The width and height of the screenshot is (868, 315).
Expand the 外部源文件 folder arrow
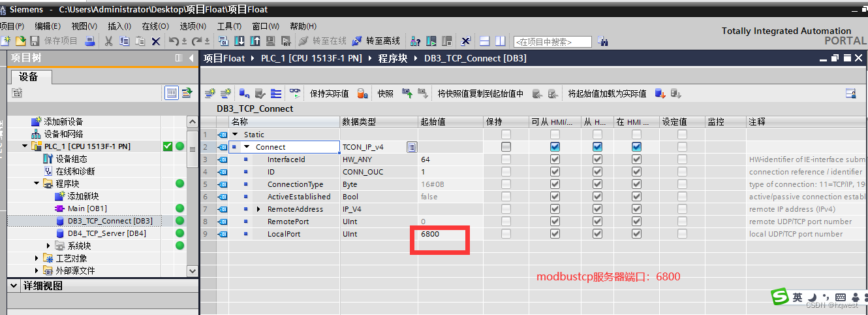coord(37,271)
